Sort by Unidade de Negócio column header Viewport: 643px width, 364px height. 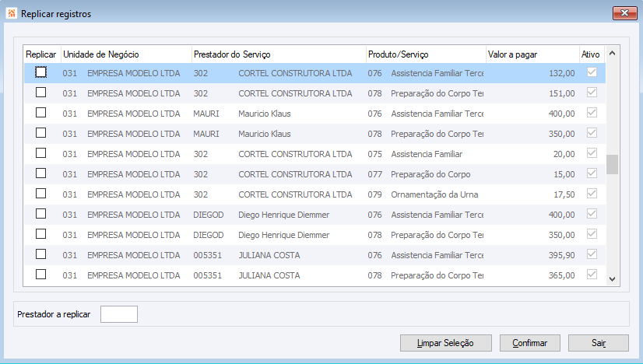pyautogui.click(x=126, y=54)
